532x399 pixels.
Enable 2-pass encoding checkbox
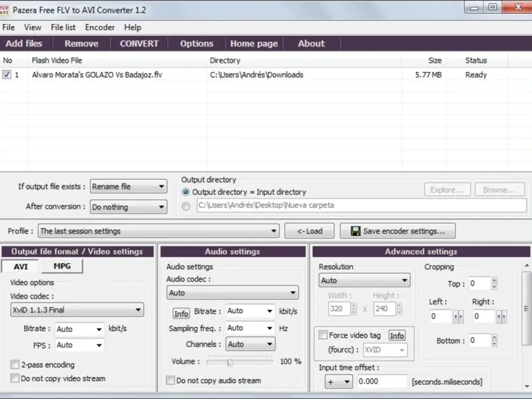pyautogui.click(x=15, y=364)
